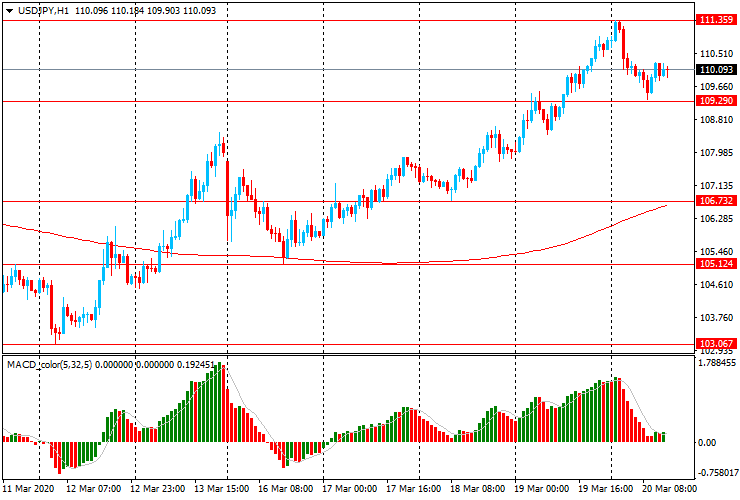Click the 107.985 price scale value
740x500 pixels.
tap(716, 153)
